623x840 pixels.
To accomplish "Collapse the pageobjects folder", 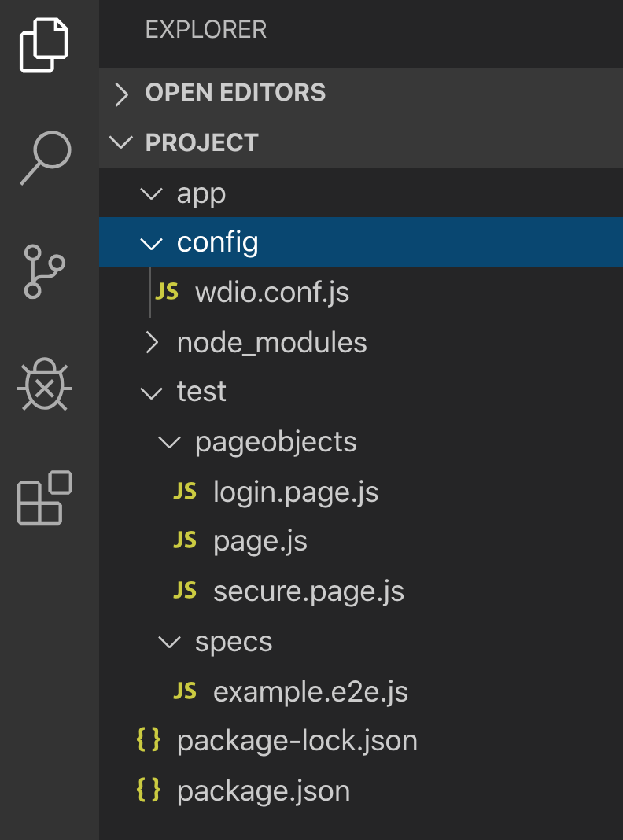I will 168,443.
